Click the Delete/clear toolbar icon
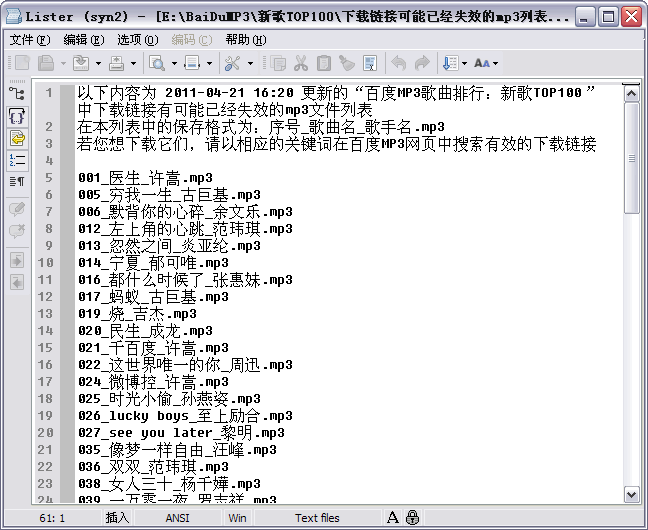 (x=347, y=63)
